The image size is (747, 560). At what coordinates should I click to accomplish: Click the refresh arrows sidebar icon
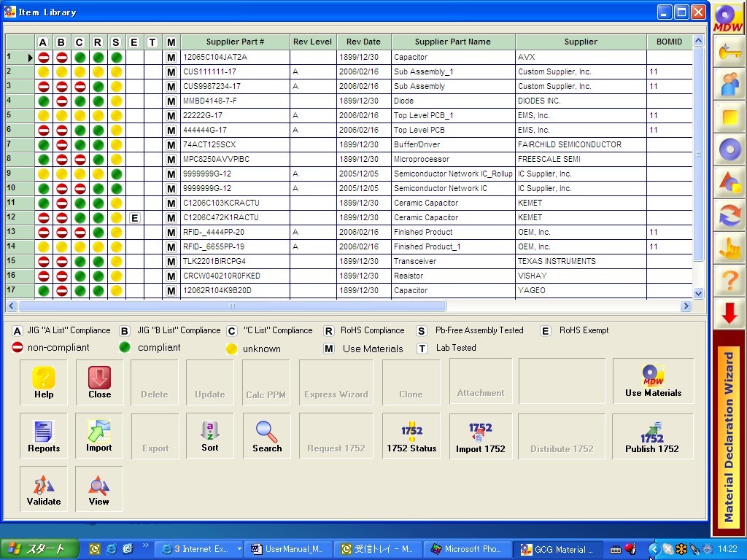(729, 216)
